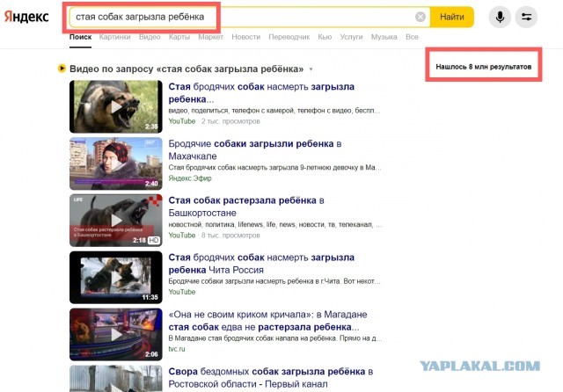Click the tvc.ru source link
The image size is (563, 392).
click(177, 349)
